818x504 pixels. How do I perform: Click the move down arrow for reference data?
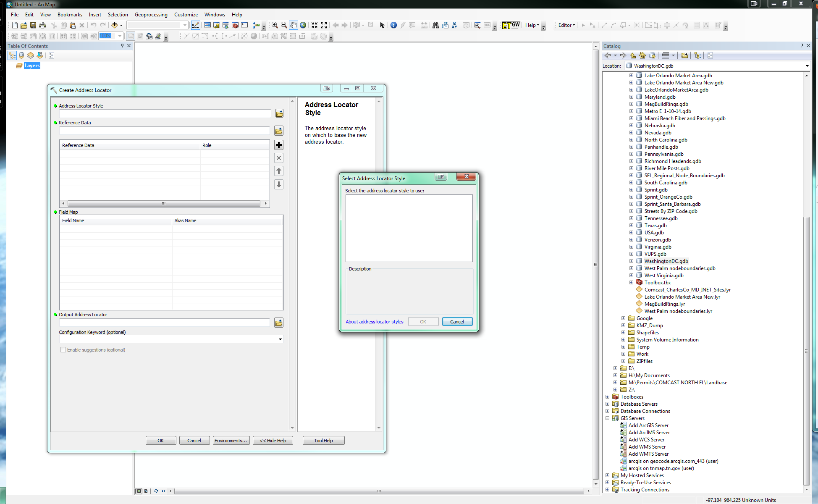tap(279, 184)
